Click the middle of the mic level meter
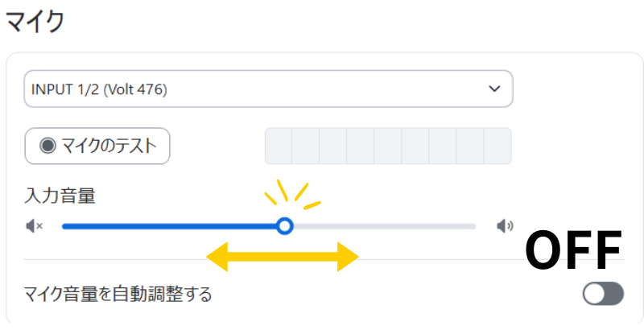 coord(388,146)
